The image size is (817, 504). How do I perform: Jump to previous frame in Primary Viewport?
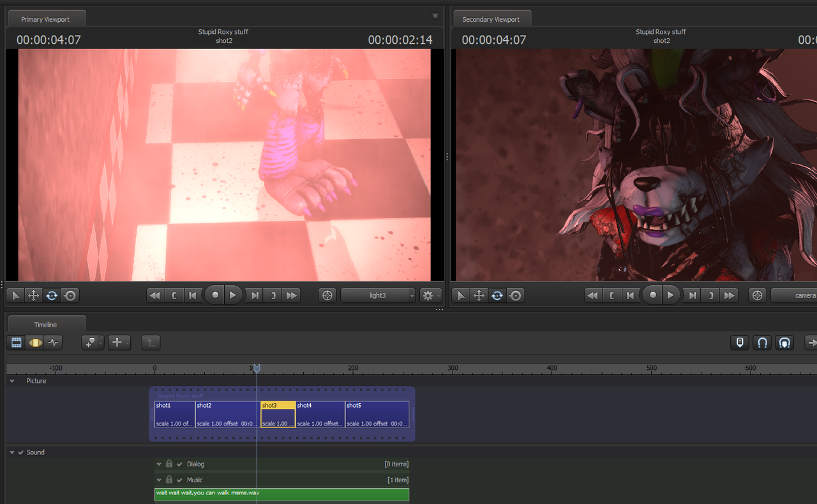(192, 295)
